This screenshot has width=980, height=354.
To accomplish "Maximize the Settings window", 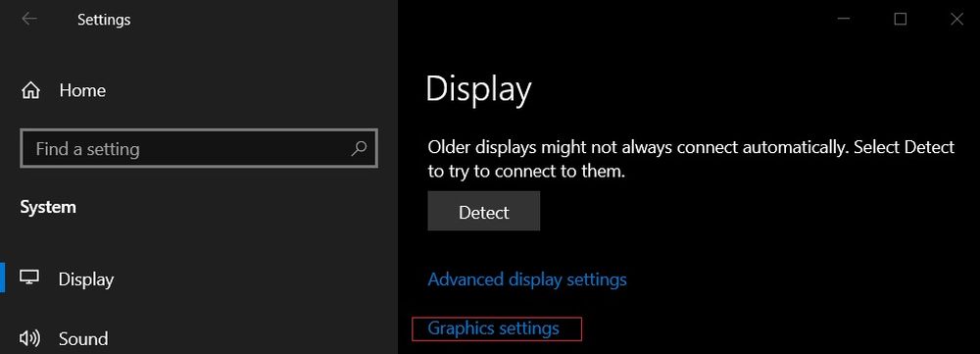I will coord(900,20).
